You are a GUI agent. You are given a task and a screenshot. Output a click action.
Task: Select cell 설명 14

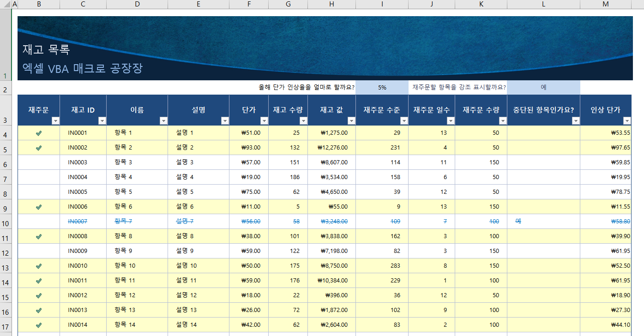point(199,325)
